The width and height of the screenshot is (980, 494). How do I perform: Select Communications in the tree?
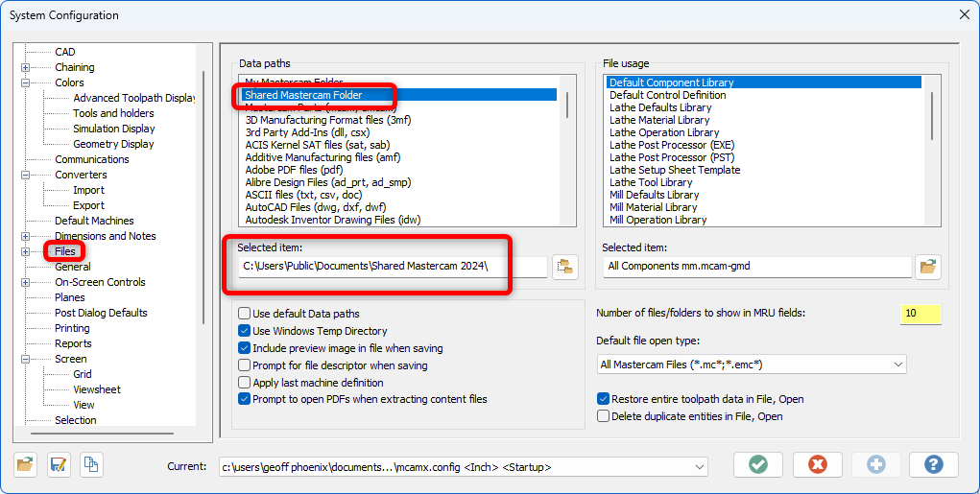click(92, 159)
